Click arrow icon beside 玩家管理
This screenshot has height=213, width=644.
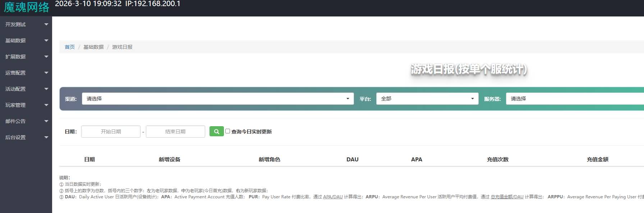click(x=46, y=105)
